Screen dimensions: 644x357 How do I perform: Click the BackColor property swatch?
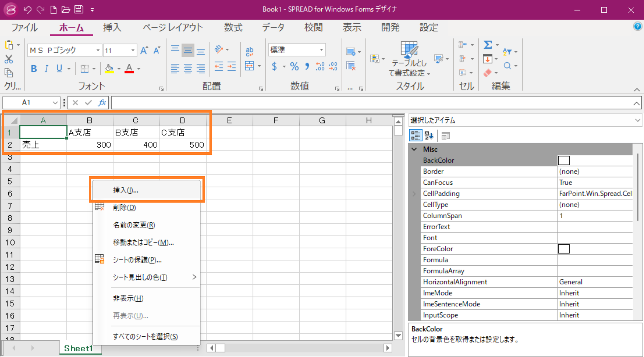[564, 160]
